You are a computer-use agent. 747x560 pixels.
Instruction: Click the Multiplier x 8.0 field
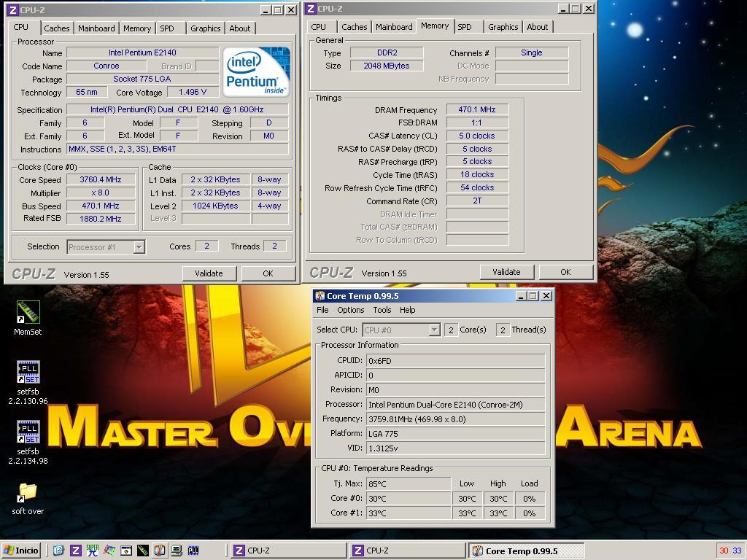pyautogui.click(x=101, y=192)
